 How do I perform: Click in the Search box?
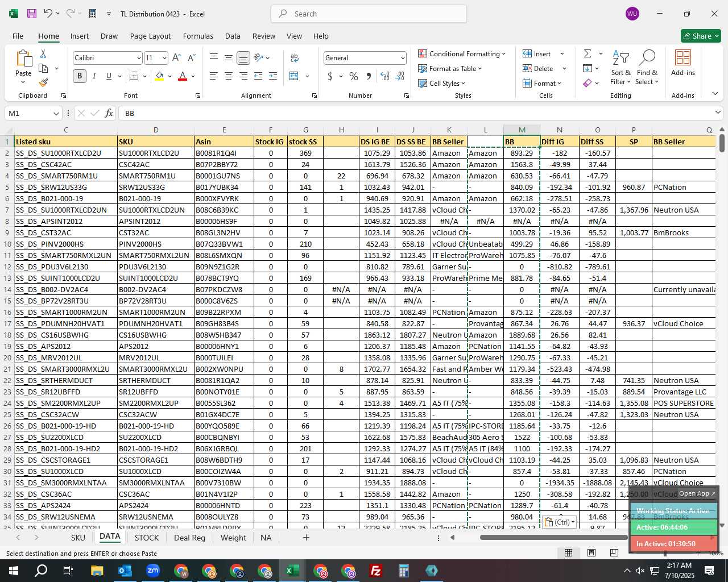[369, 14]
